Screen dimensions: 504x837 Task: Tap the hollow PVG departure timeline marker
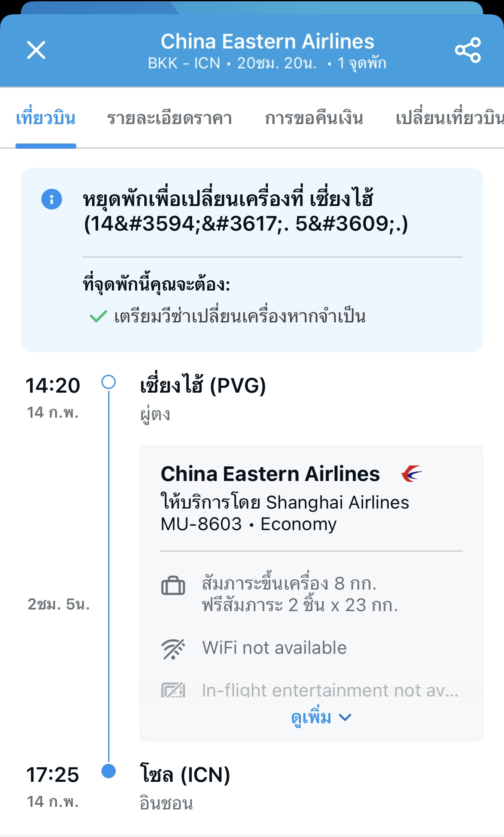point(109,382)
